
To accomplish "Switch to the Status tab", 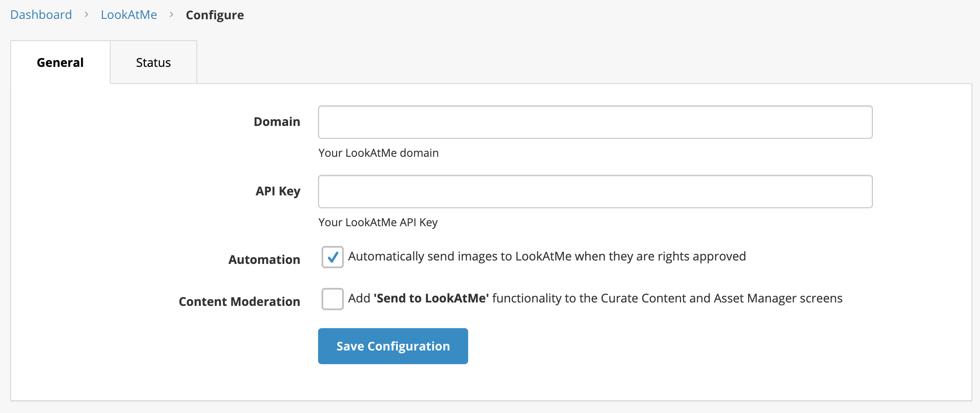I will point(153,63).
